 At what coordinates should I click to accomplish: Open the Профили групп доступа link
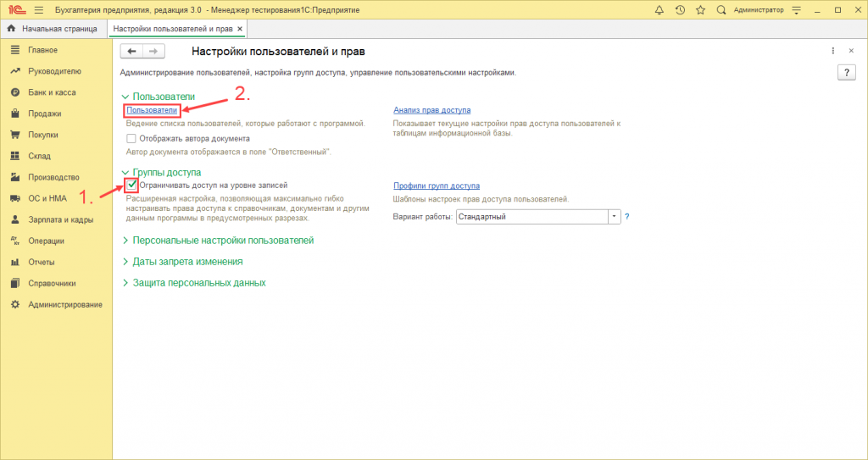point(437,186)
